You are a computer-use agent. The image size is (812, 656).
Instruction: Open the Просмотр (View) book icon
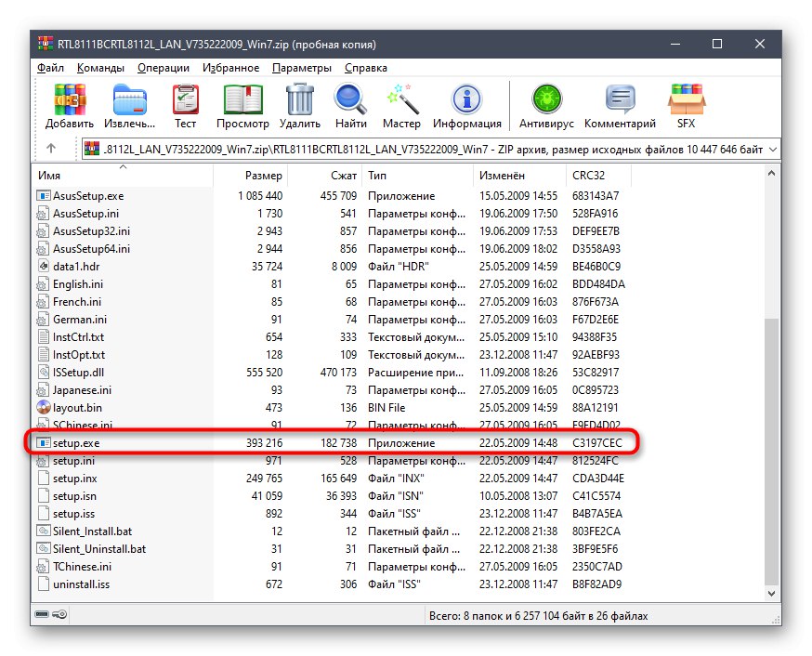pyautogui.click(x=242, y=99)
